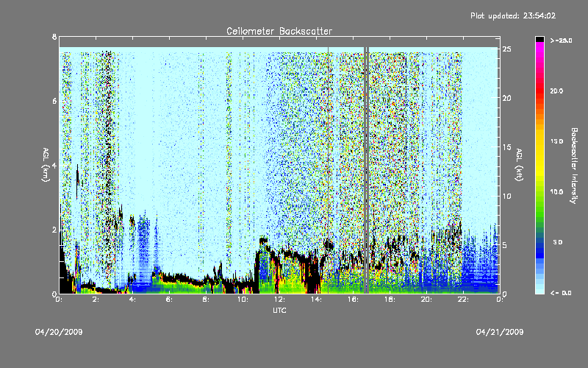Click the 15.0 colorbar tick label
The image size is (588, 368).
pyautogui.click(x=556, y=141)
